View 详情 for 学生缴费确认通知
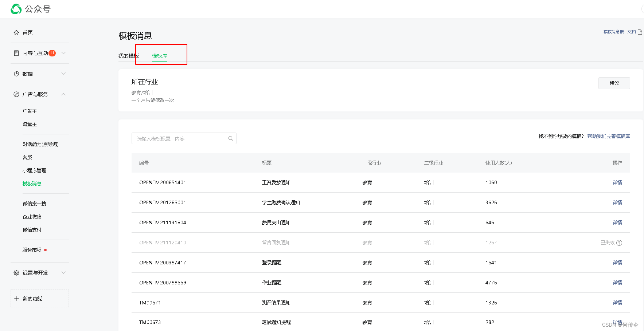Screen dimensions: 644x331 [617, 202]
